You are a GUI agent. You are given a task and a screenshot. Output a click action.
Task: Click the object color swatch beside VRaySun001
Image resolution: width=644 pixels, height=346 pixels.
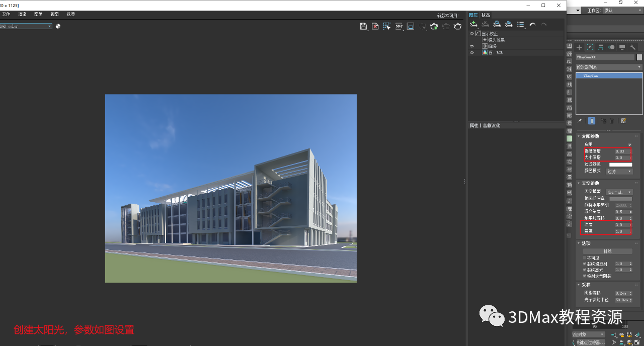639,57
